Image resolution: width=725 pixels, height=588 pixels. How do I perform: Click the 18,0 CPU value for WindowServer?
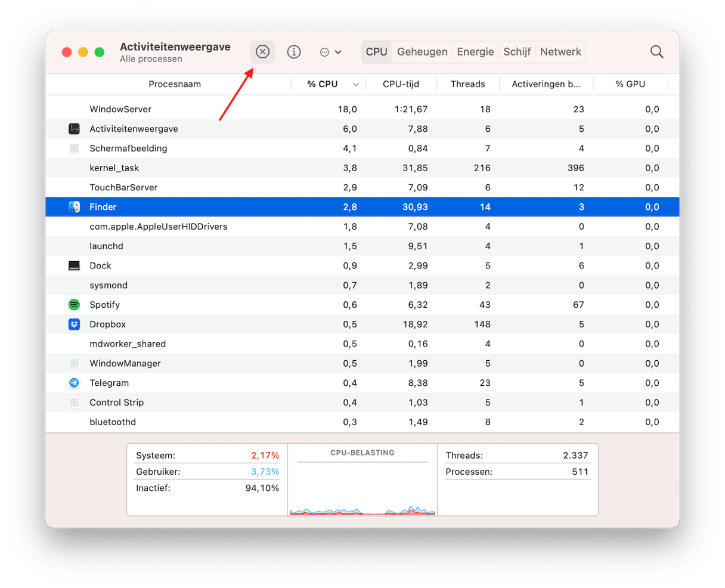click(x=348, y=109)
